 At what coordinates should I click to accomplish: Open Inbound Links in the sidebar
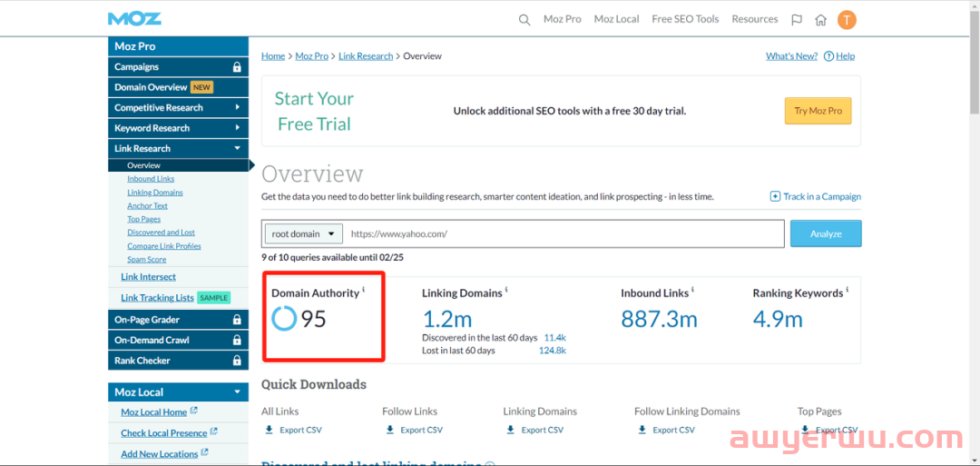(x=151, y=179)
